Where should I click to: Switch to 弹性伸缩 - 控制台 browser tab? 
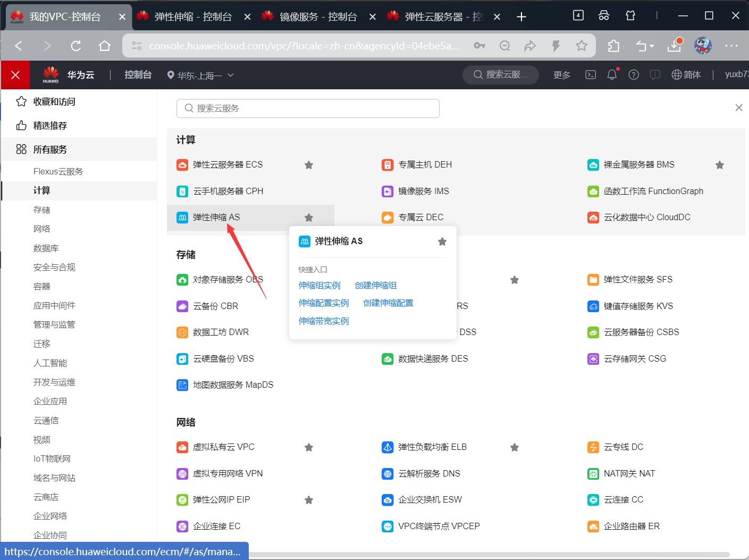(x=193, y=17)
